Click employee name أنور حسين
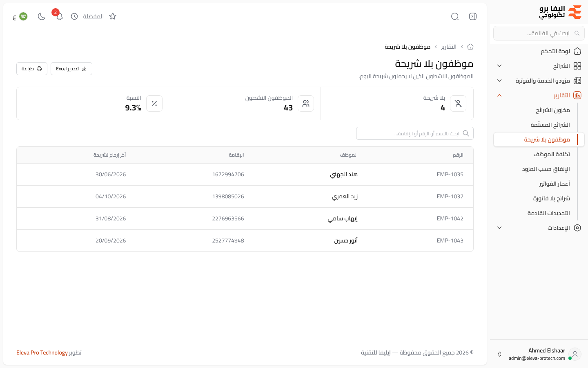588x368 pixels. coord(346,240)
